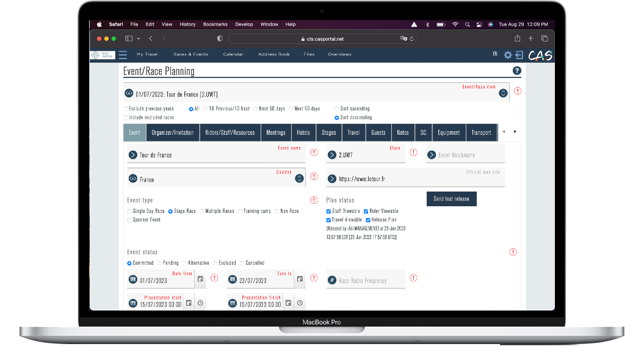Open the Address Book navigation menu
Screen dimensions: 644x352
[x=274, y=54]
